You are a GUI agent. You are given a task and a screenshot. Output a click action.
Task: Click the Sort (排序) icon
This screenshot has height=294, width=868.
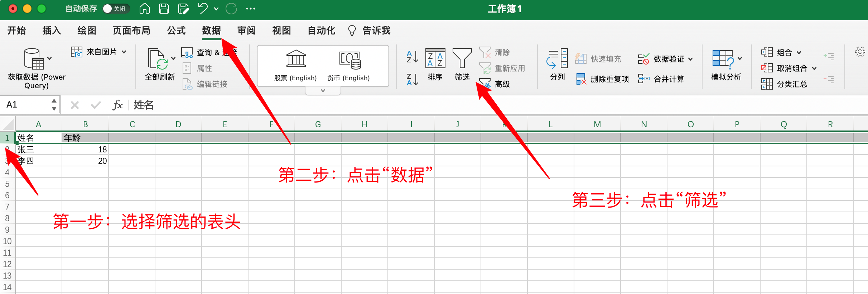pos(435,59)
